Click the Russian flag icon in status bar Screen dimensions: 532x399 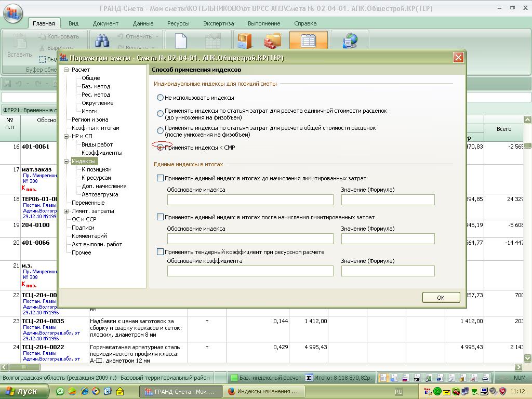[406, 378]
